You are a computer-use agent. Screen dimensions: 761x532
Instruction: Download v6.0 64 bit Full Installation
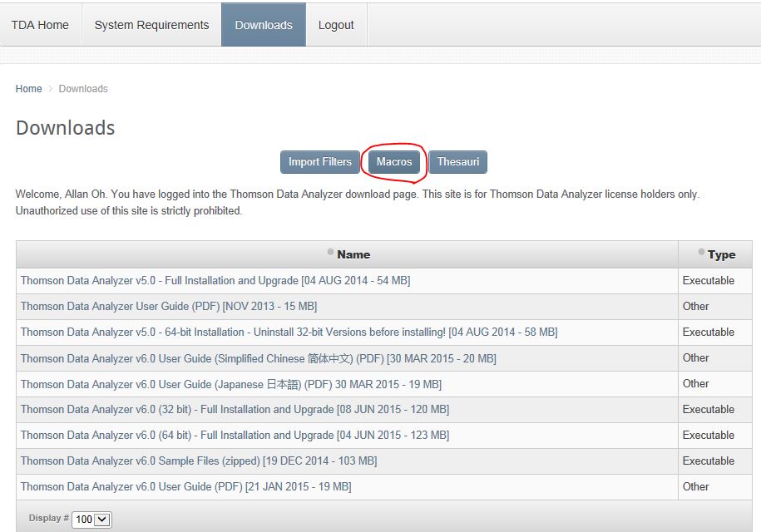point(235,436)
